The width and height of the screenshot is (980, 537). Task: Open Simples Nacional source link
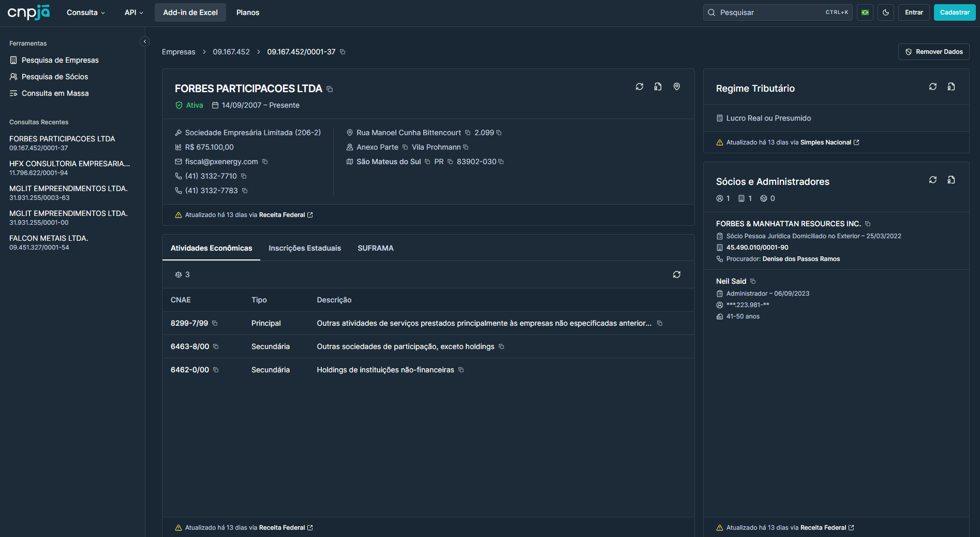[830, 142]
